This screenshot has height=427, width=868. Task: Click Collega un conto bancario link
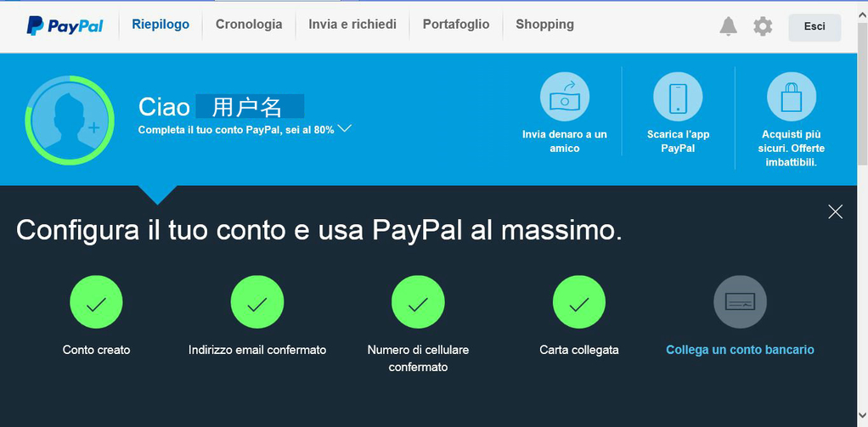pyautogui.click(x=740, y=350)
